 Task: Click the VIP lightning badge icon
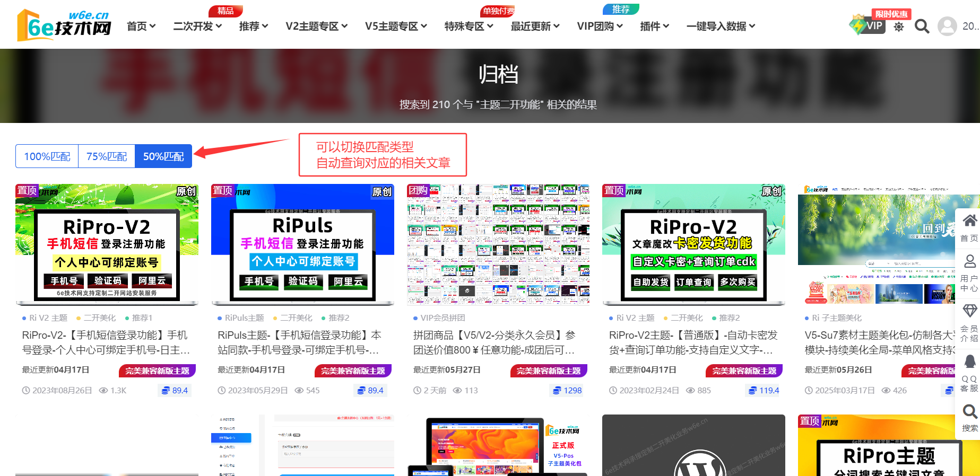click(867, 25)
